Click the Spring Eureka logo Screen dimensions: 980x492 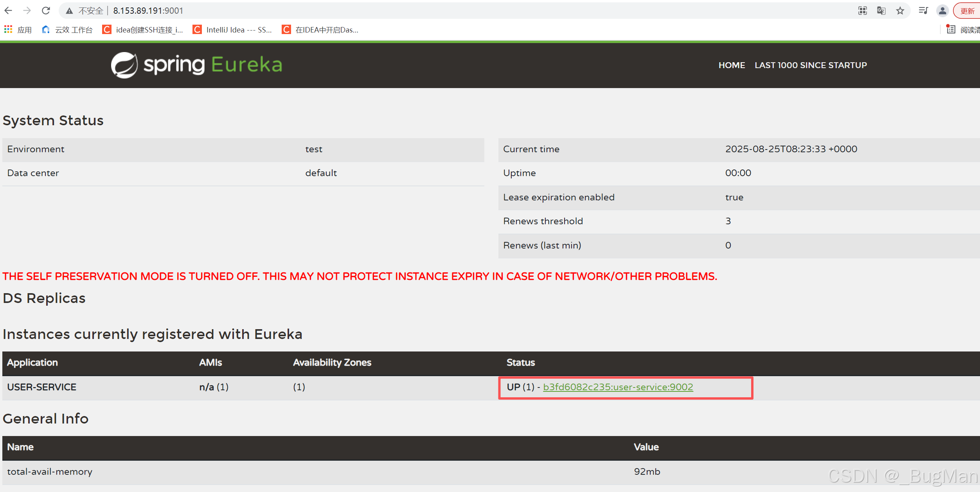196,65
